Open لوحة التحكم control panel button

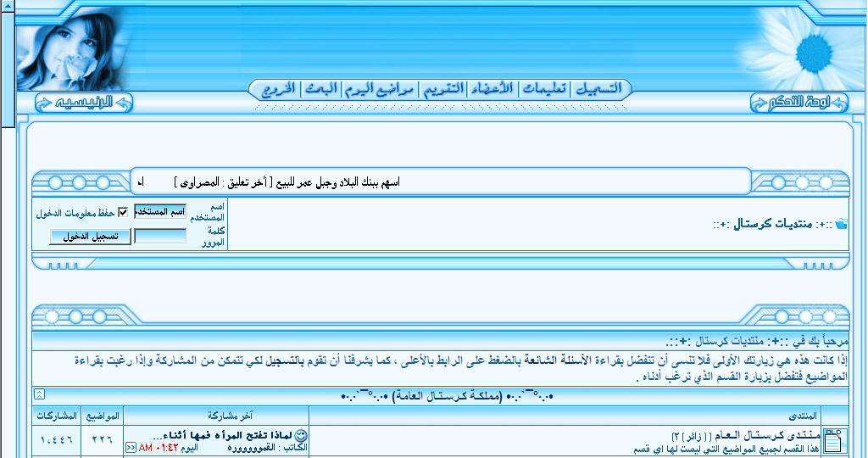point(799,103)
